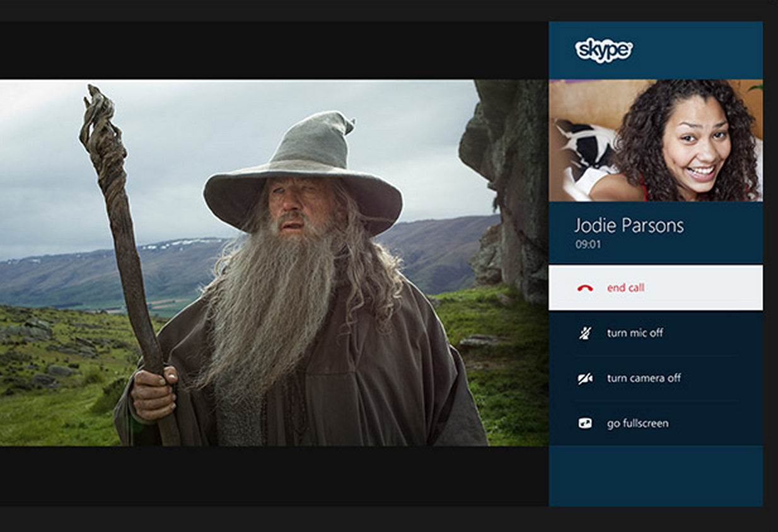This screenshot has height=532, width=778.
Task: Click Jodie Parsons video thumbnail
Action: point(656,140)
